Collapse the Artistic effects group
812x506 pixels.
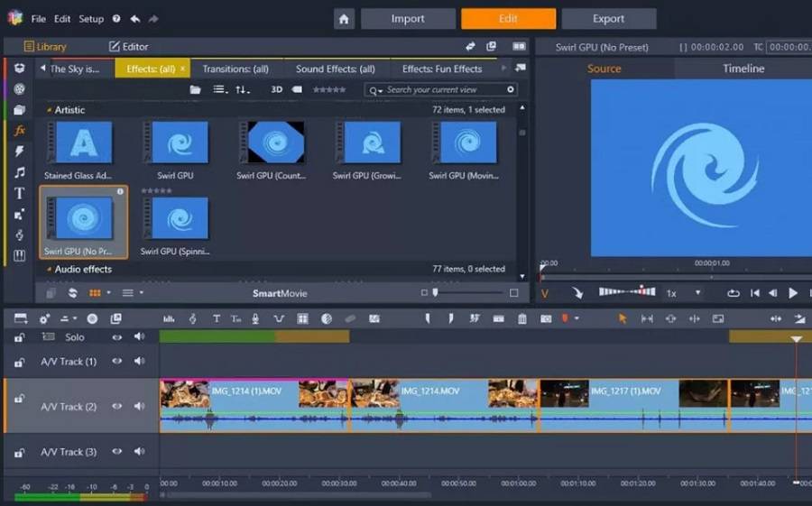click(x=49, y=110)
